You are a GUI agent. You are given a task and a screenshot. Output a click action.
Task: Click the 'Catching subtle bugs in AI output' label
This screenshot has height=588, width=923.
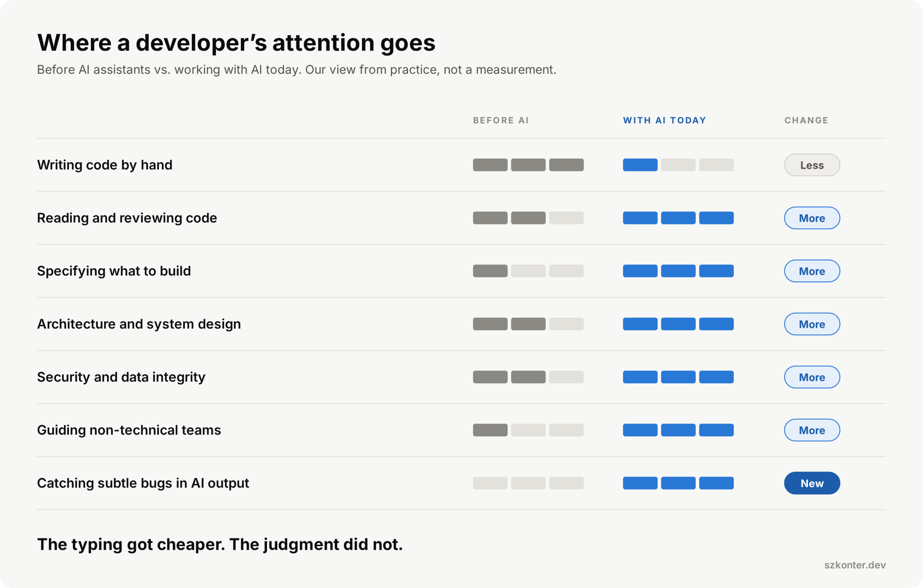click(143, 483)
